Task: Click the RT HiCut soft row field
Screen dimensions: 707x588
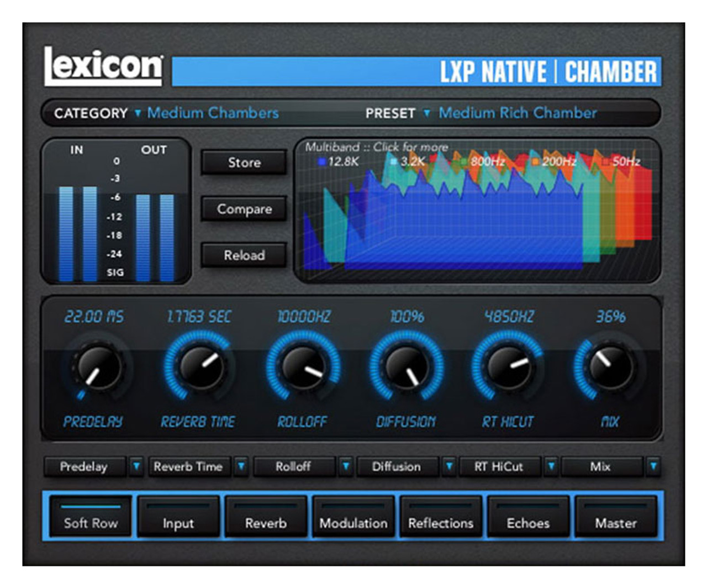Action: click(x=500, y=466)
